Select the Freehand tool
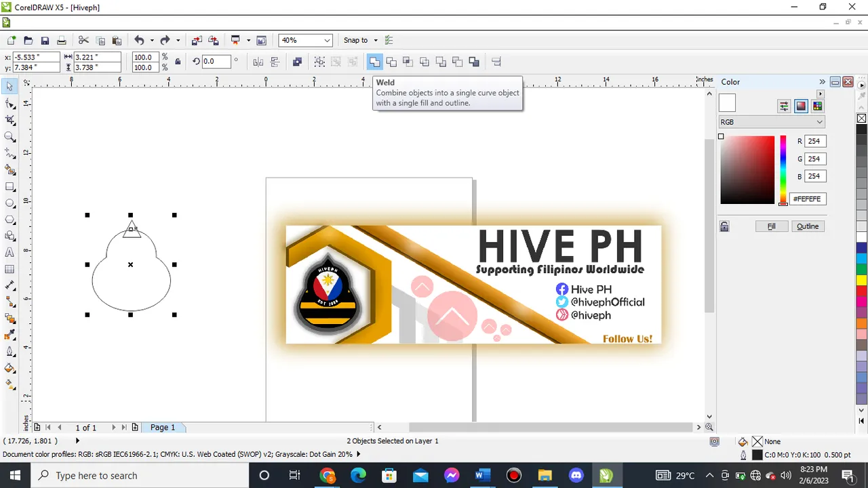The height and width of the screenshot is (488, 868). click(9, 153)
